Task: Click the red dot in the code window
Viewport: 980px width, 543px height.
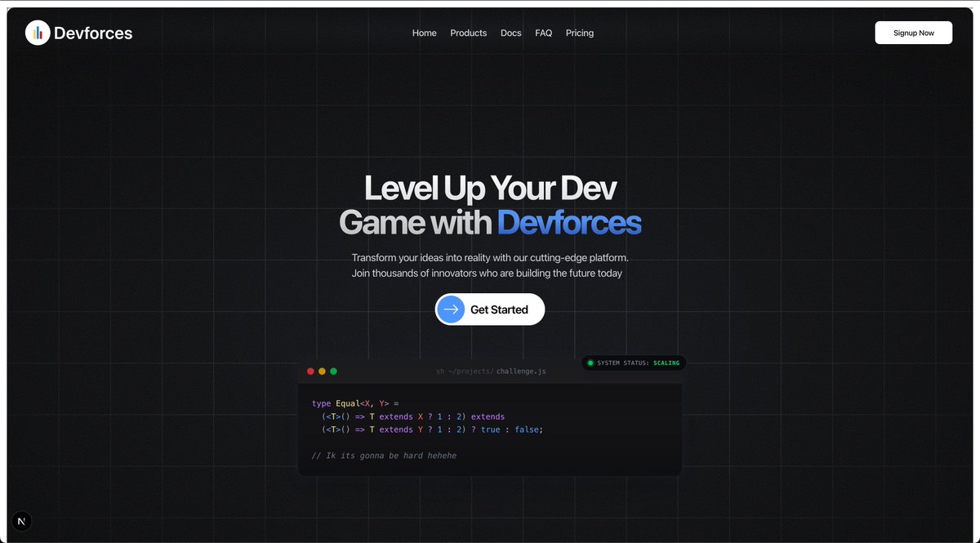Action: (x=310, y=372)
